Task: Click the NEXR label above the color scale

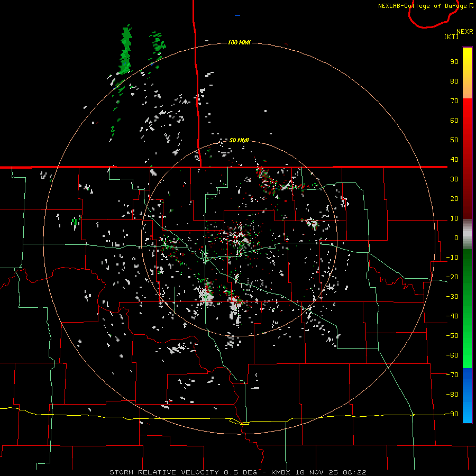Action: (x=465, y=32)
